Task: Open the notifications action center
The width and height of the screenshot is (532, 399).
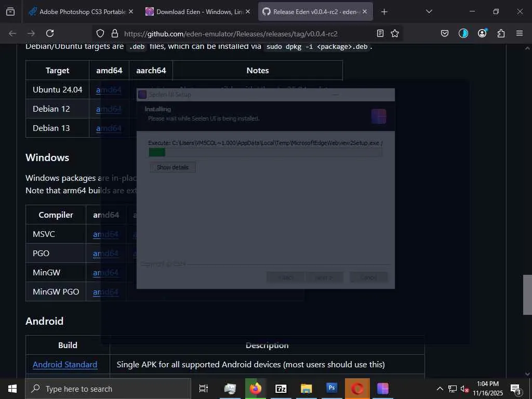Action: click(x=516, y=390)
